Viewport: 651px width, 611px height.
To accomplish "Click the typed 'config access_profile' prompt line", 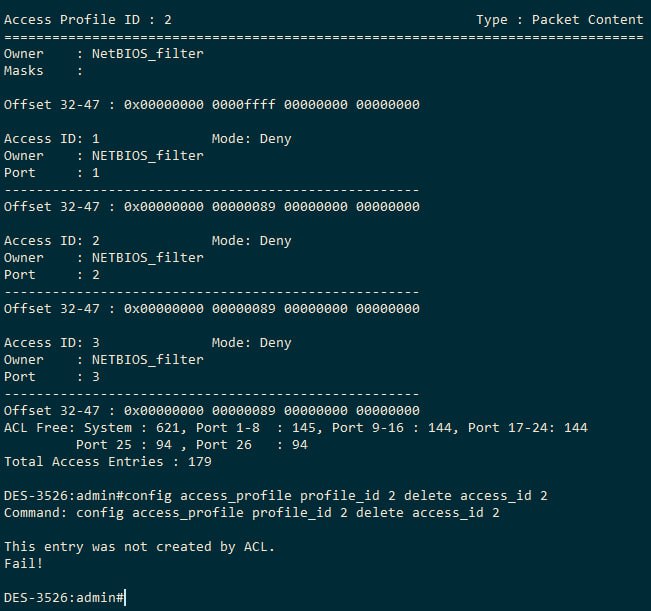I will [276, 496].
